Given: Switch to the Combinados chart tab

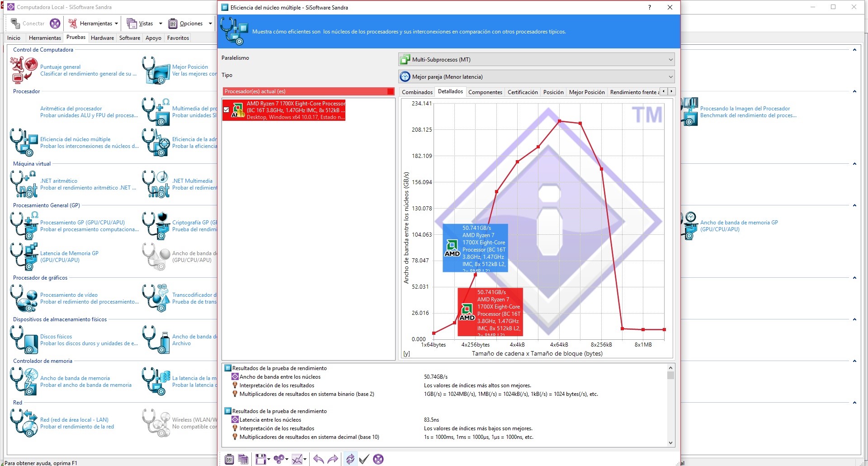Looking at the screenshot, I should tap(417, 92).
